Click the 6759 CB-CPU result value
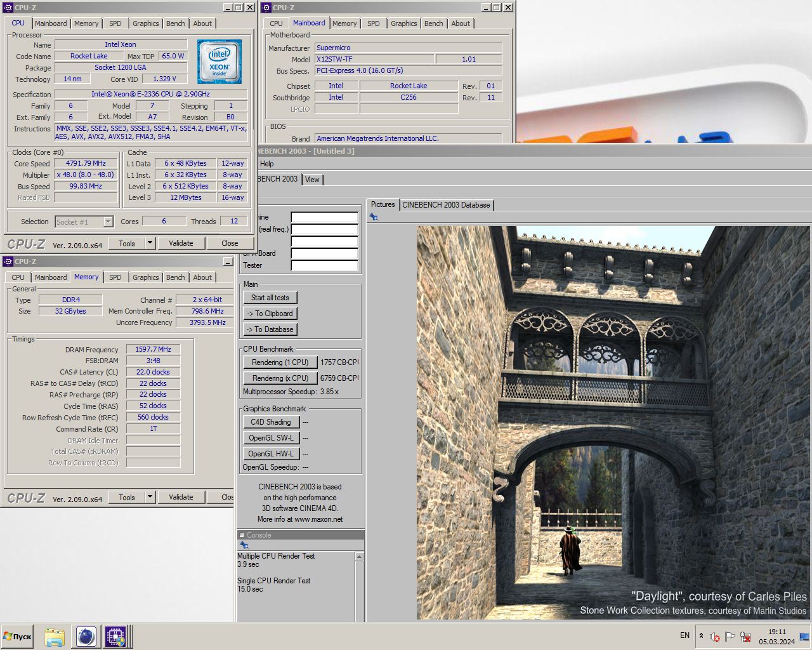Image resolution: width=812 pixels, height=650 pixels. [x=339, y=378]
